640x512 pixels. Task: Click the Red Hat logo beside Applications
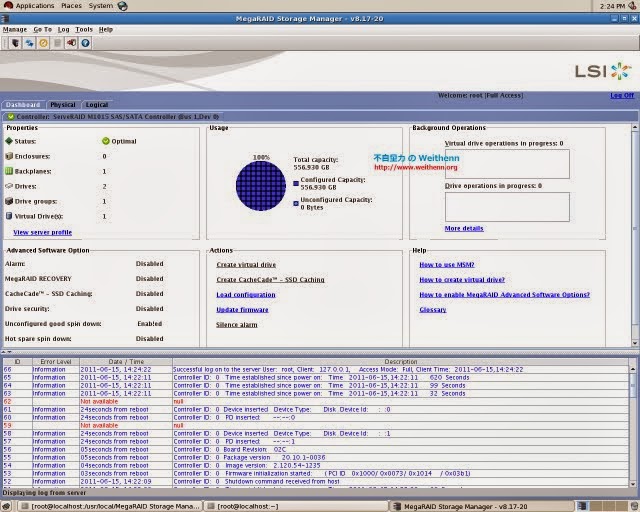click(8, 5)
